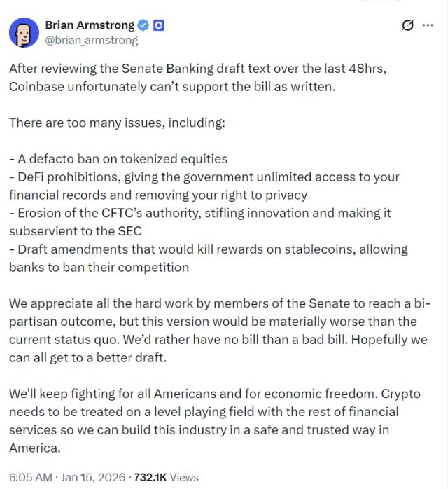The height and width of the screenshot is (489, 448).
Task: Click the @brian_armstrong handle
Action: (x=91, y=40)
